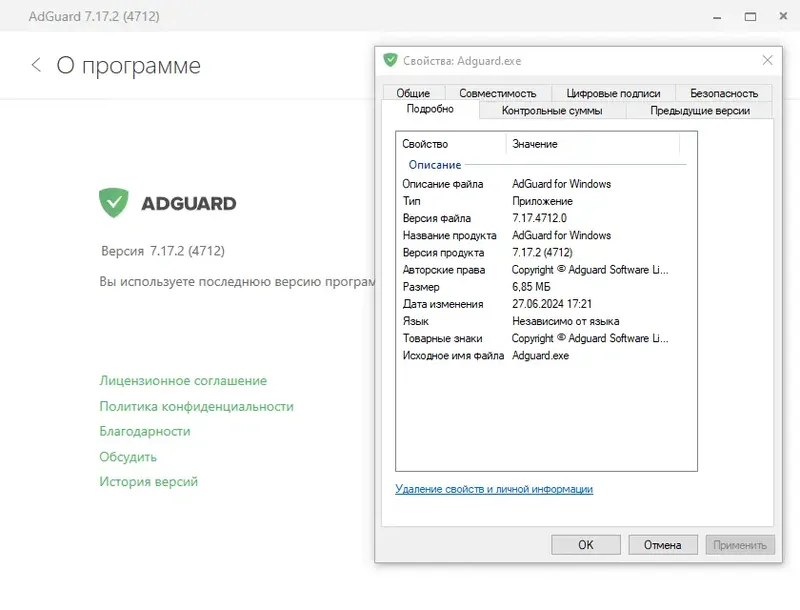Screen dimensions: 800x610
Task: Open the Благодарности link
Action: [145, 431]
